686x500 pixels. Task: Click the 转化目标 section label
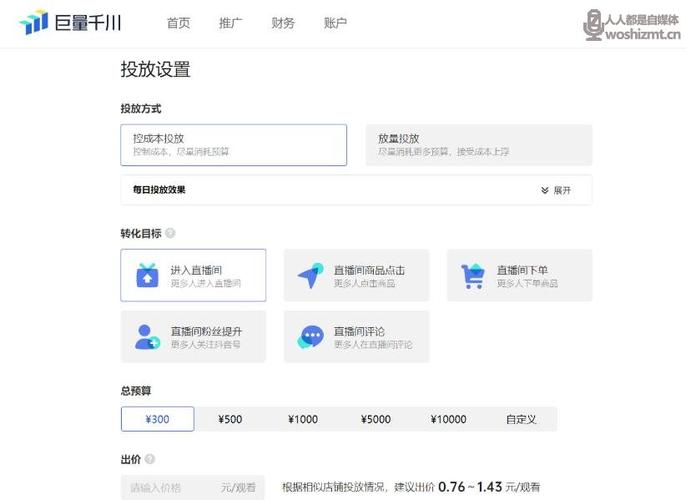point(141,233)
